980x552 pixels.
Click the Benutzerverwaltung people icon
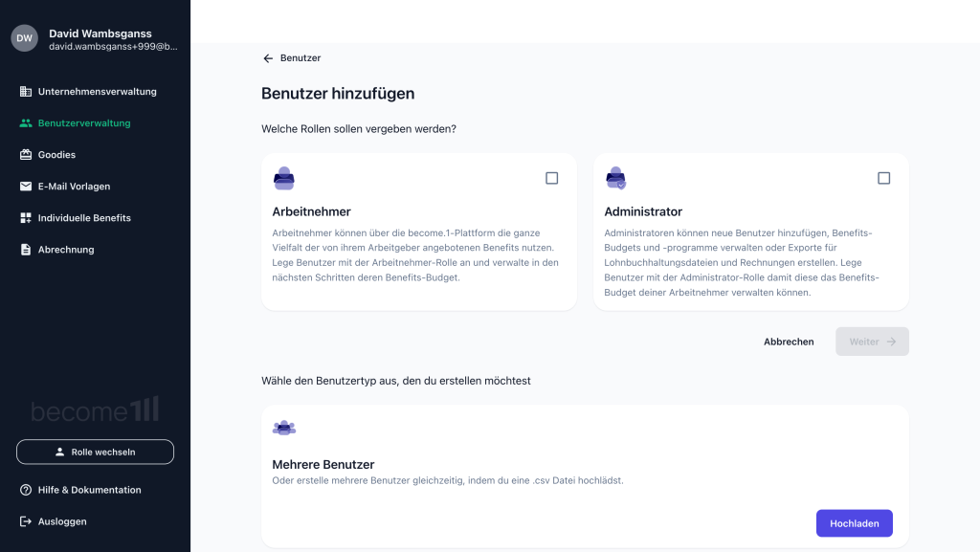(x=26, y=123)
